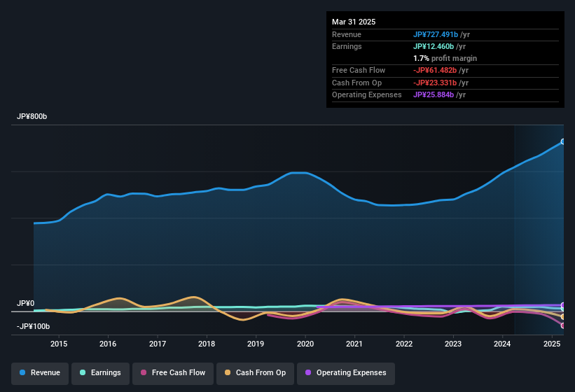Click the 2016 x-axis label
The width and height of the screenshot is (575, 392).
(x=108, y=344)
